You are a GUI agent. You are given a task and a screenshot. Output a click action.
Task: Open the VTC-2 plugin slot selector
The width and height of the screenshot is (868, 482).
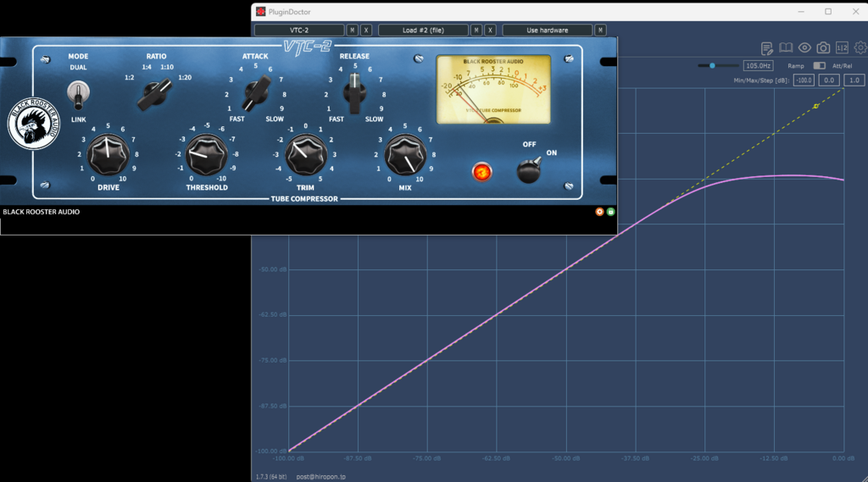(299, 30)
